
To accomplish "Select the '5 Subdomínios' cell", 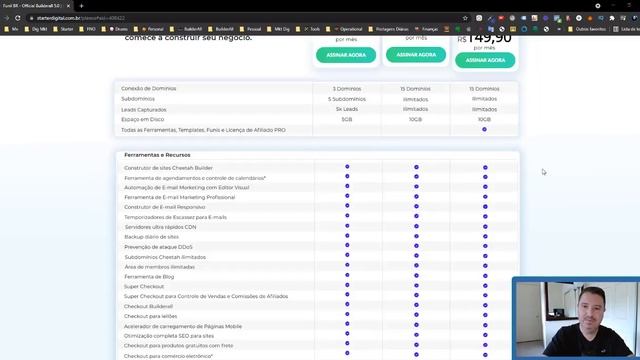I will pos(347,99).
